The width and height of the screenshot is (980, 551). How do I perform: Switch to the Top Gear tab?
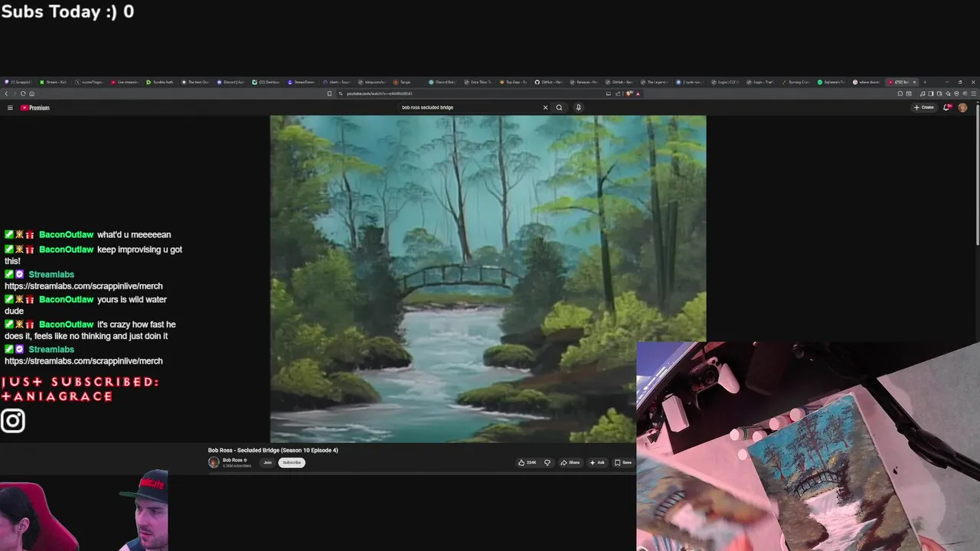click(513, 82)
